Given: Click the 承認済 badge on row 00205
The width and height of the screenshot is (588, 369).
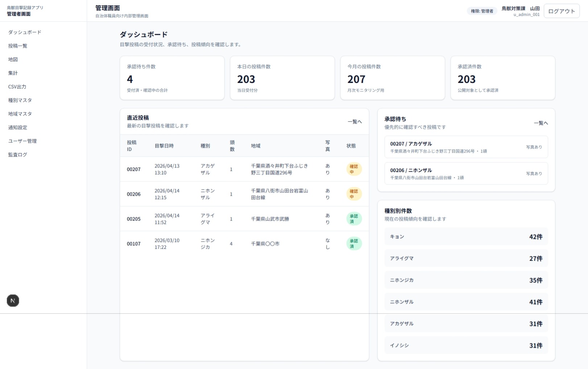Looking at the screenshot, I should pos(353,219).
